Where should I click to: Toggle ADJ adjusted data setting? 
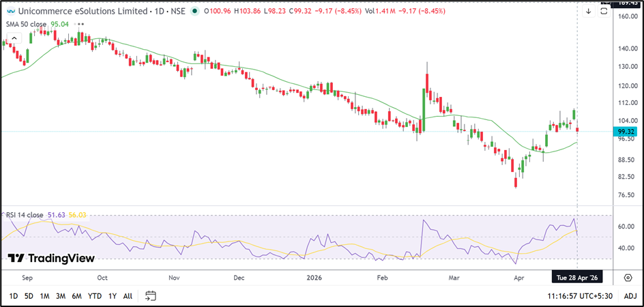(630, 295)
